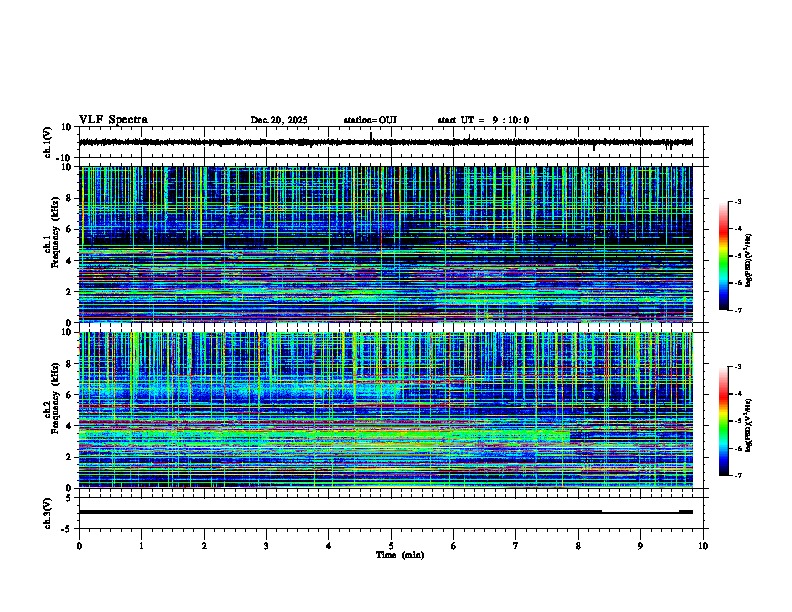Click inside the ch.1 frequency spectrogram

[x=385, y=244]
